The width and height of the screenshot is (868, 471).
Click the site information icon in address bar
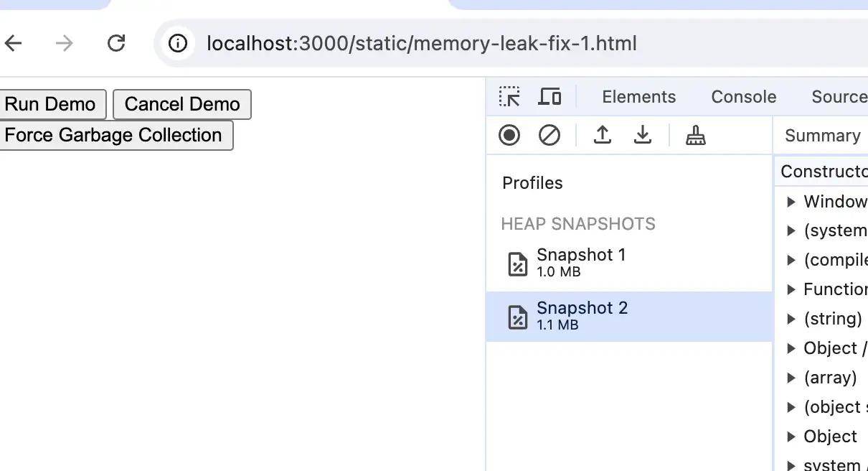point(178,44)
